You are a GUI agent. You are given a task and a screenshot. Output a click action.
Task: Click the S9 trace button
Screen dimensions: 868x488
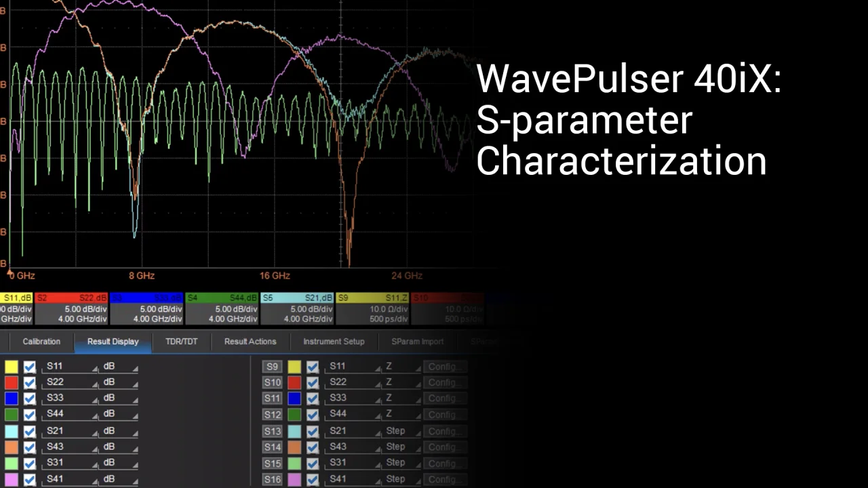point(272,367)
